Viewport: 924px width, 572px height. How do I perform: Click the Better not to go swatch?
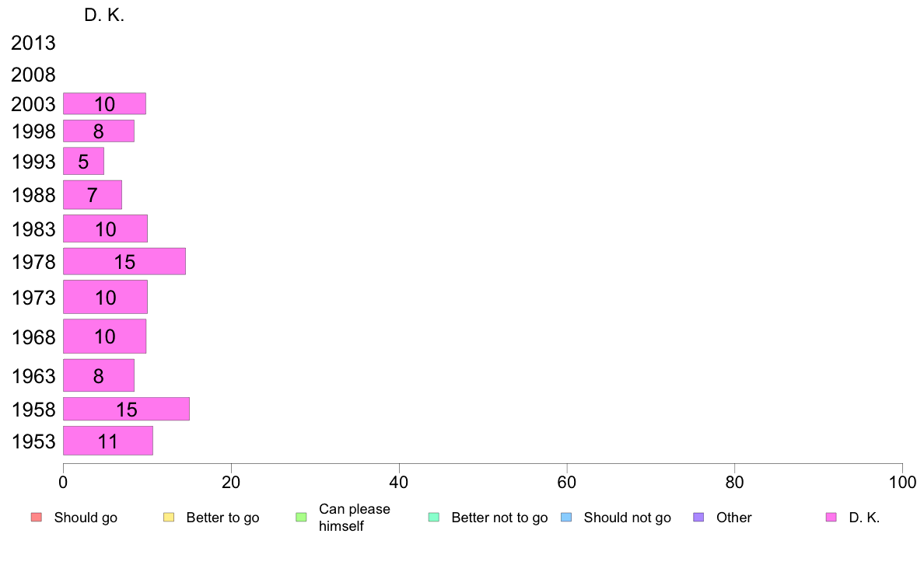click(x=434, y=518)
